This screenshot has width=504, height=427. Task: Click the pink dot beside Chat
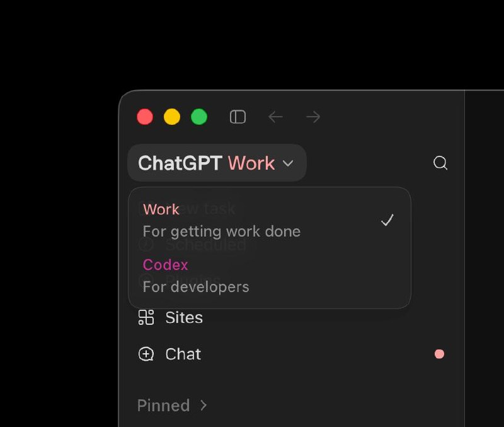(439, 354)
